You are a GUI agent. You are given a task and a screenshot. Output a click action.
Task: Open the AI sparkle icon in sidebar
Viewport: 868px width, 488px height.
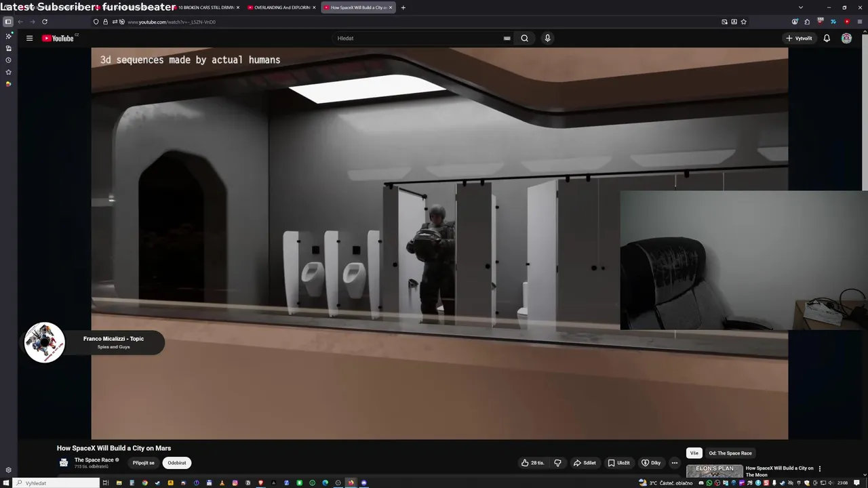[x=8, y=36]
